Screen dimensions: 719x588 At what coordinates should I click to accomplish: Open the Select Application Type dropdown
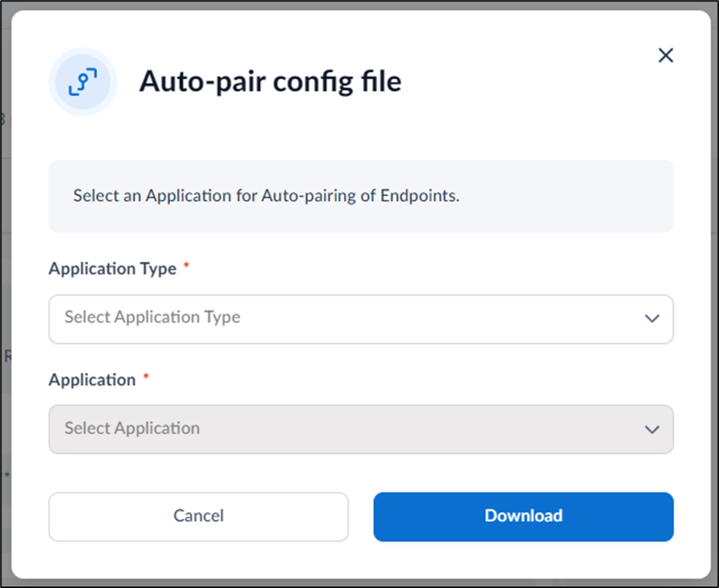pos(361,319)
